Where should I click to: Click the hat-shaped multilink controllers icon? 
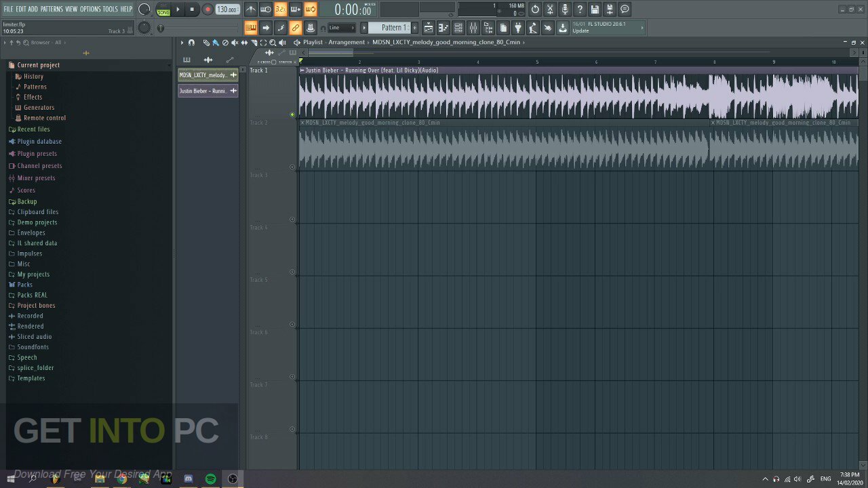pos(311,28)
